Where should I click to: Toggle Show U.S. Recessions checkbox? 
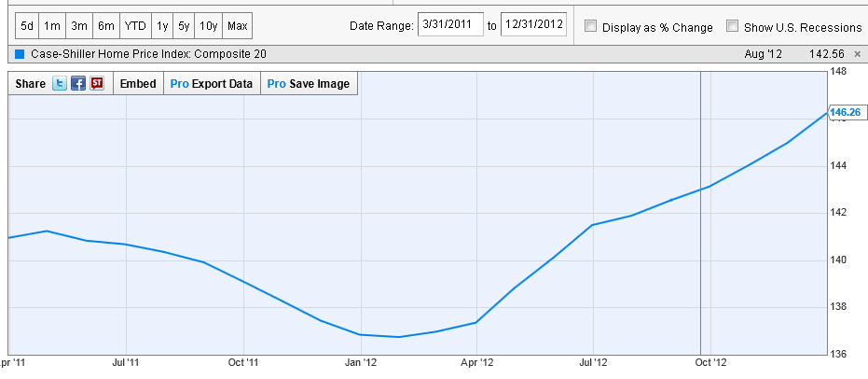pos(733,26)
